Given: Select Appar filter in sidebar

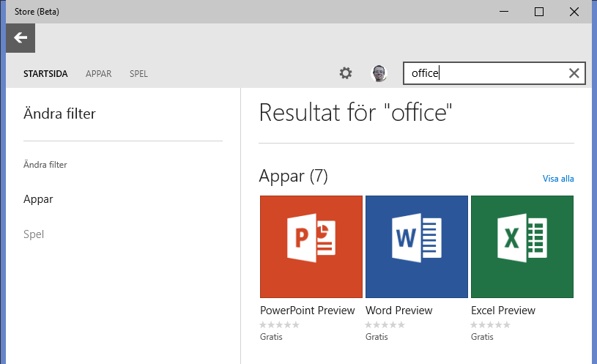Looking at the screenshot, I should point(38,199).
